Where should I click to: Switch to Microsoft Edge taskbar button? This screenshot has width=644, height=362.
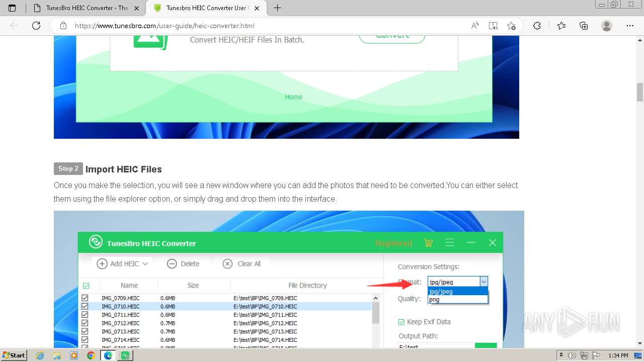[x=108, y=355]
